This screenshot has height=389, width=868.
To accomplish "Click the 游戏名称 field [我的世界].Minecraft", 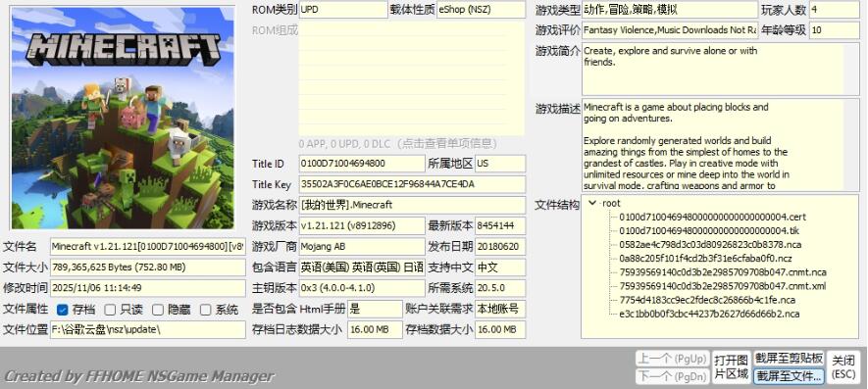I will coord(412,205).
